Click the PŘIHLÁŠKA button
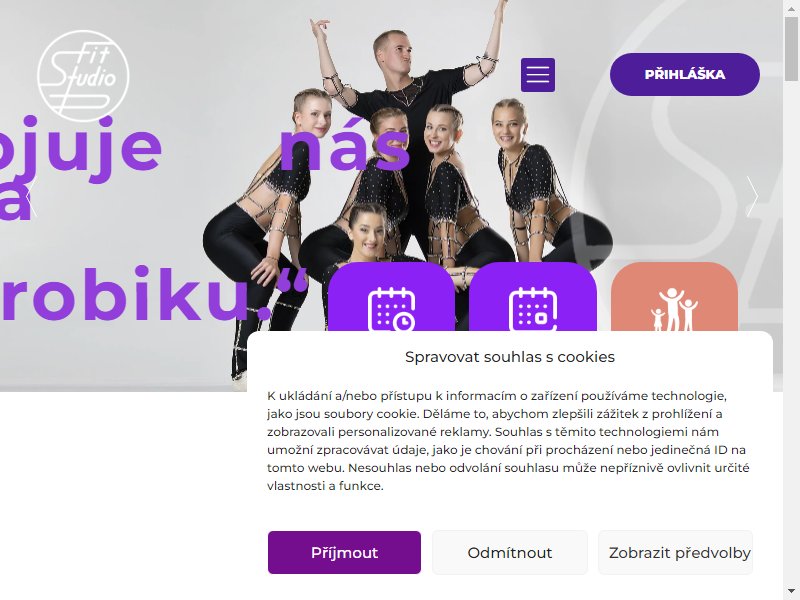Screen dimensions: 800x600 tap(685, 74)
